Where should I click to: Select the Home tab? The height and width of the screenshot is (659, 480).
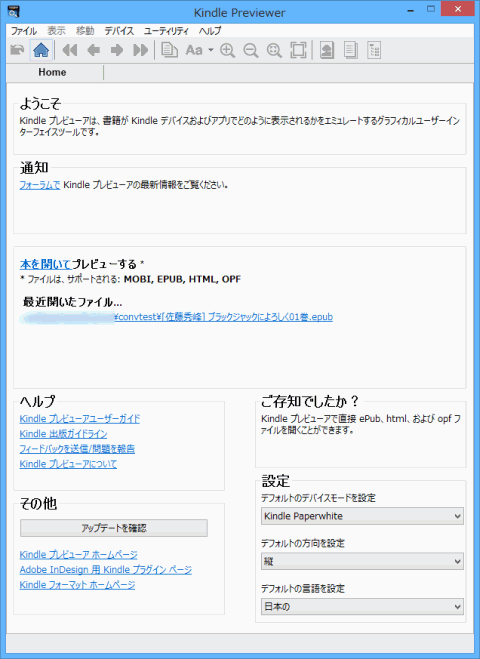click(x=53, y=72)
